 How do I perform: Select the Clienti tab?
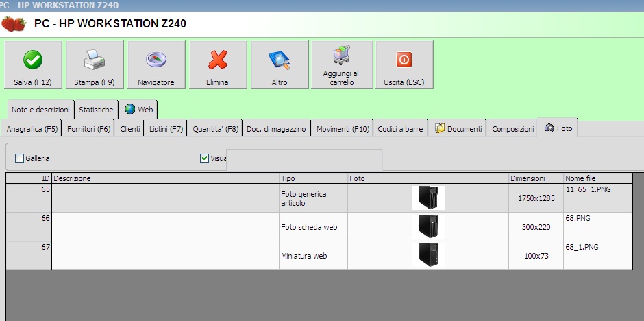[129, 129]
